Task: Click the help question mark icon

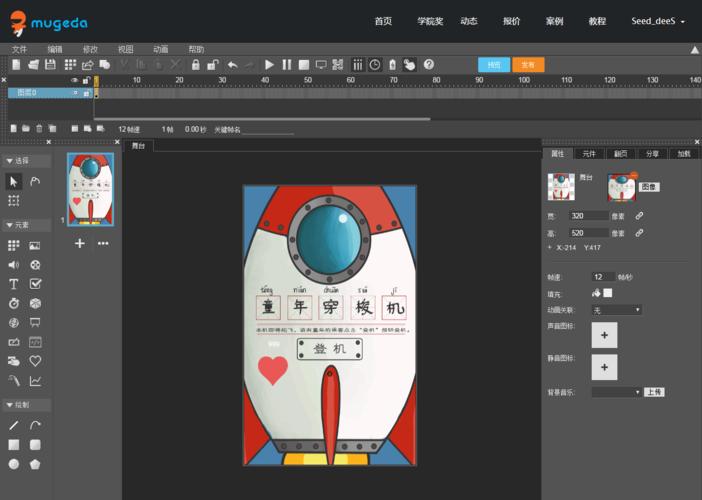Action: pos(429,65)
